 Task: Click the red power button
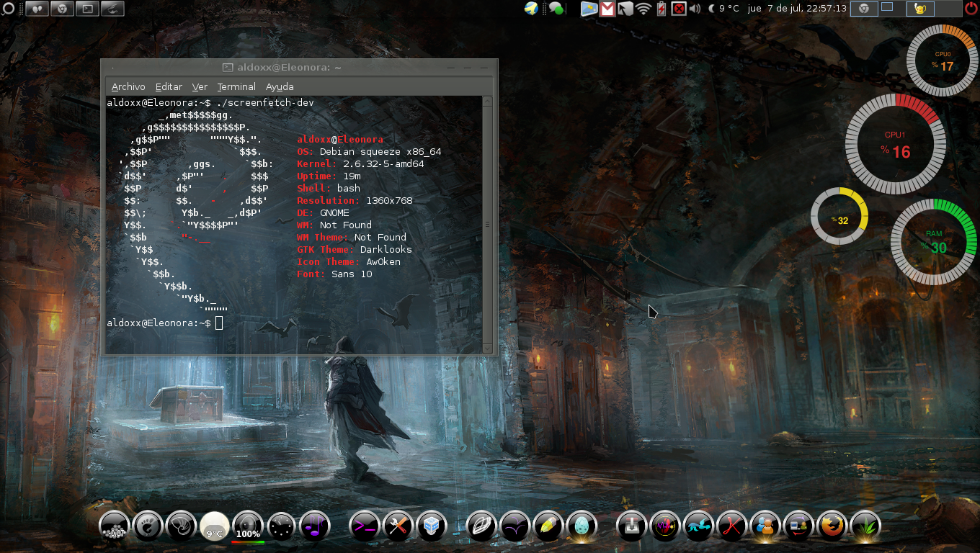point(971,9)
